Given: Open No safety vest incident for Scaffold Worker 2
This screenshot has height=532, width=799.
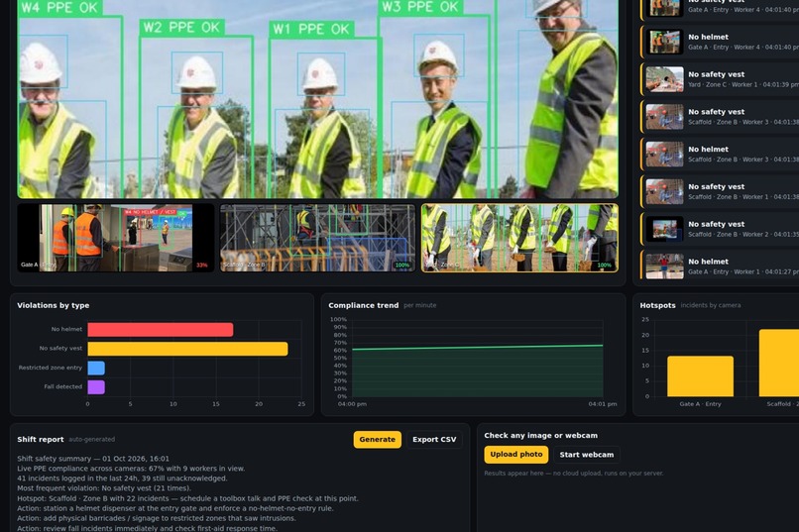Looking at the screenshot, I should click(x=720, y=229).
